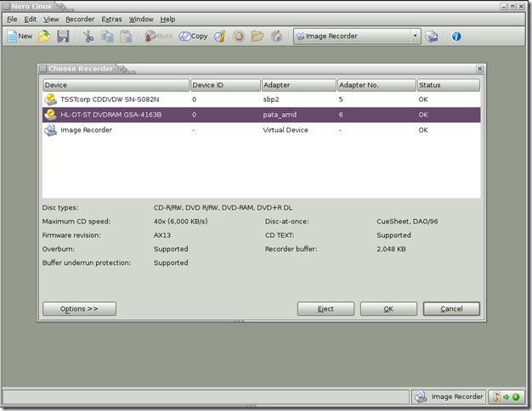The height and width of the screenshot is (411, 532).
Task: Save using the floppy disk icon
Action: (63, 36)
